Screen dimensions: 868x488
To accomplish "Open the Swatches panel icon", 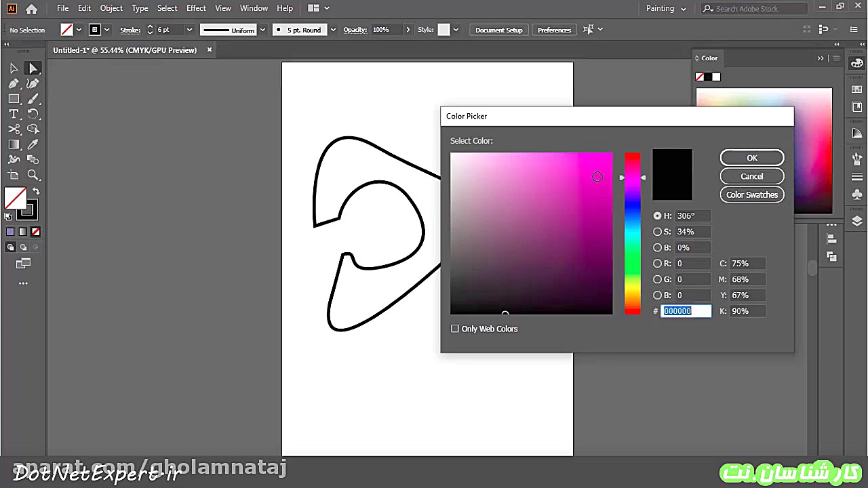I will click(x=856, y=90).
